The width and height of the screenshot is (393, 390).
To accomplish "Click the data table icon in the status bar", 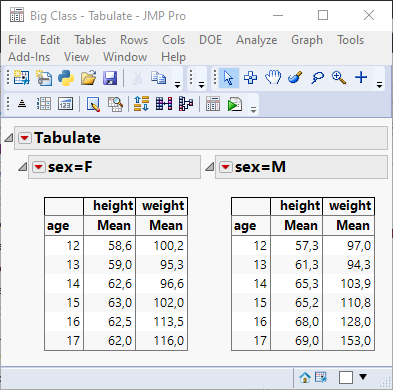I will (321, 377).
